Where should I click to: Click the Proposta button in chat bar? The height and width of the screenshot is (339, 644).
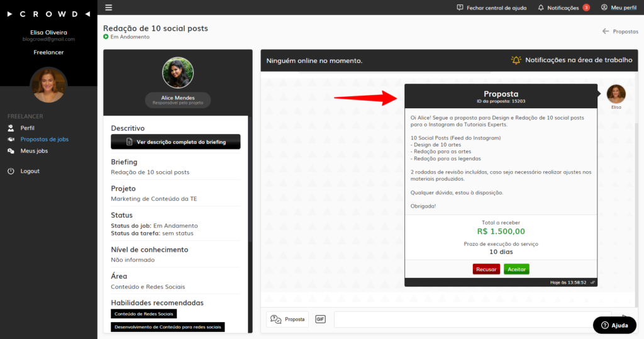click(x=287, y=320)
